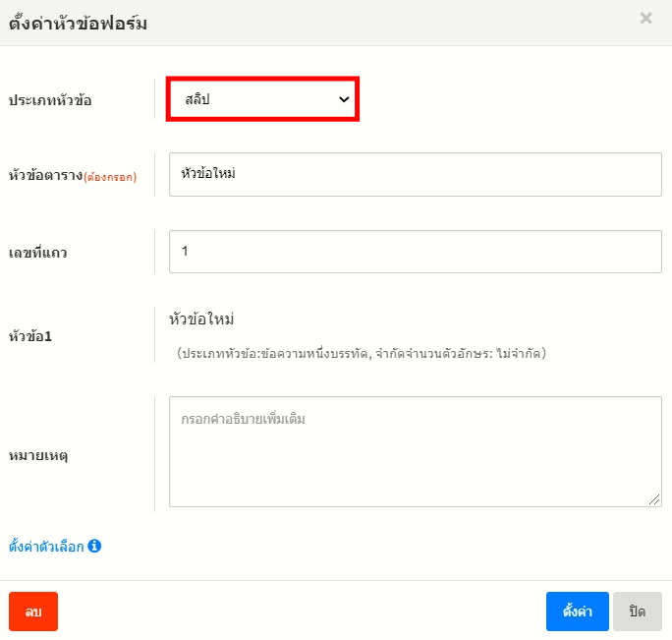The height and width of the screenshot is (640, 672).
Task: Click the resize grip of the หมายเหตุ textarea
Action: [655, 500]
